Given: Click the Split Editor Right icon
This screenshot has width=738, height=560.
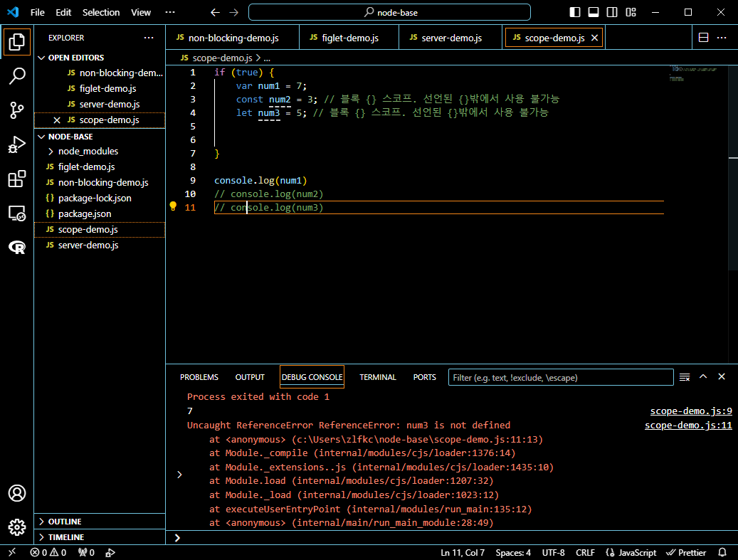Looking at the screenshot, I should 703,38.
